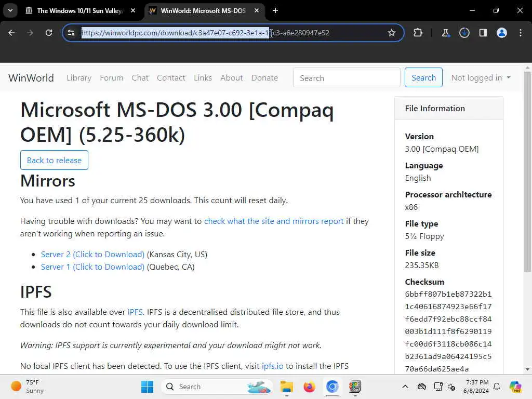Viewport: 532px width, 399px height.
Task: Click the Windows taskbar search box
Action: tap(217, 387)
